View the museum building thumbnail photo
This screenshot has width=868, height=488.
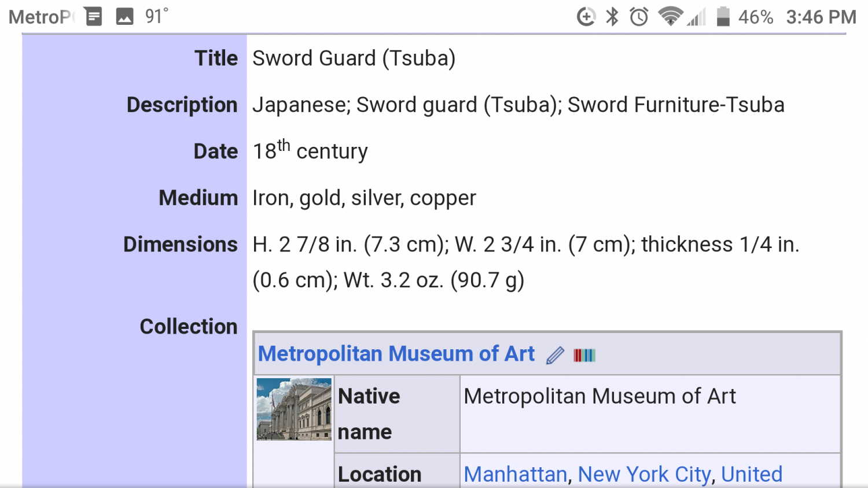[x=294, y=409]
